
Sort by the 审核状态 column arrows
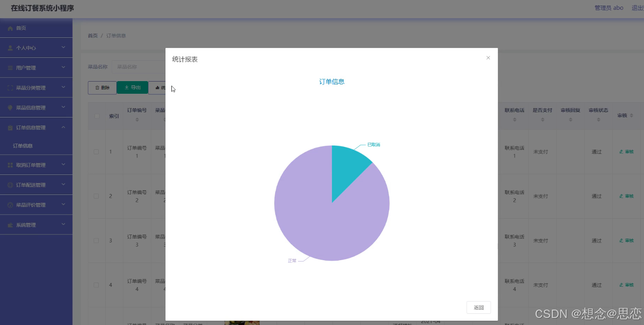pos(598,120)
